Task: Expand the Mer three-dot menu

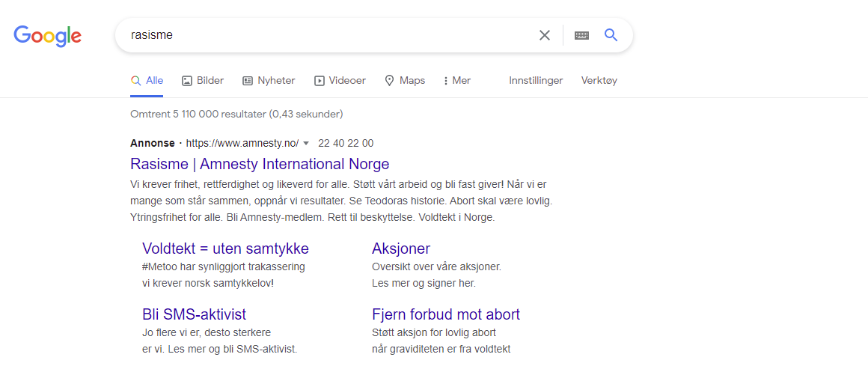Action: pos(446,81)
